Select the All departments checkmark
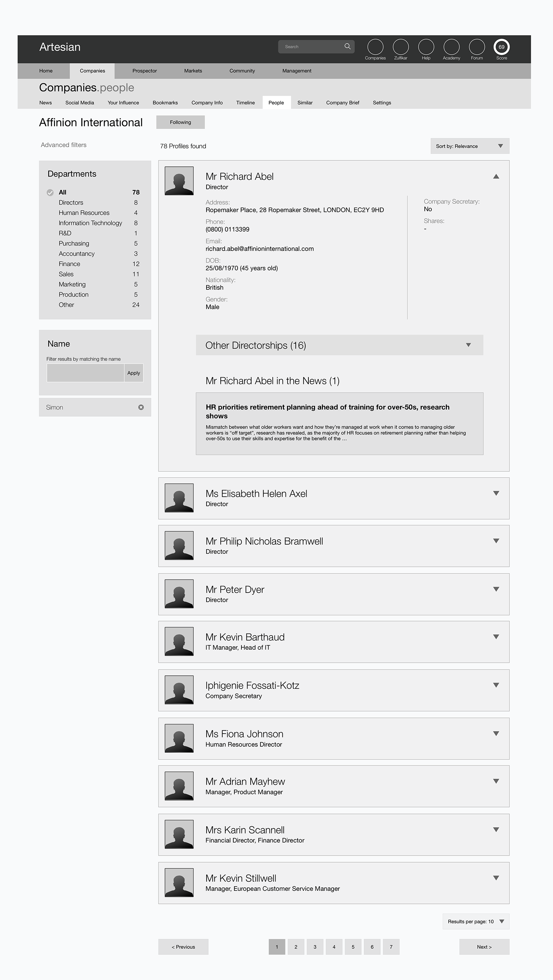 click(50, 192)
